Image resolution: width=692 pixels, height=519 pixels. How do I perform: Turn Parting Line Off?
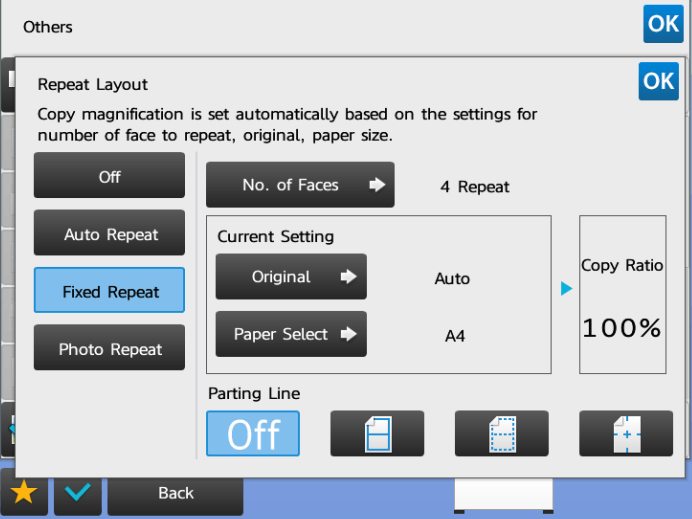(x=253, y=433)
